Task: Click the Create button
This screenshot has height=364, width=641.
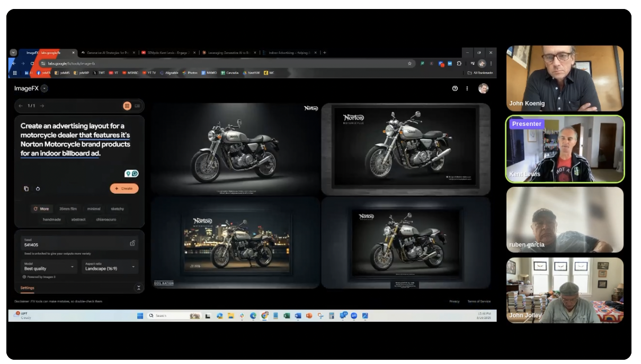Action: (124, 188)
